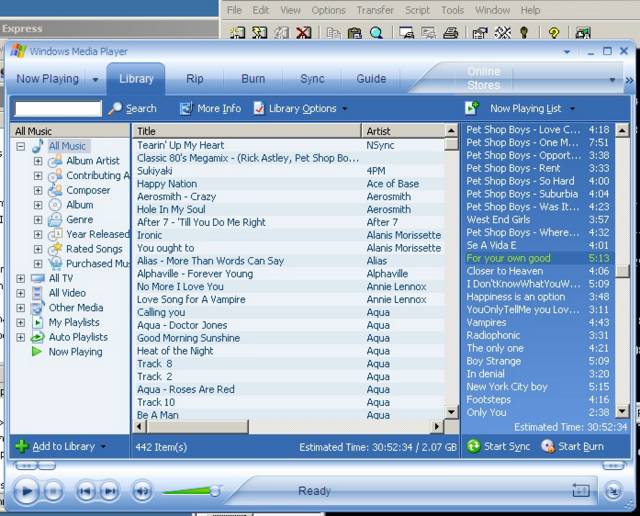640x516 pixels.
Task: Switch to the Library tab
Action: click(136, 79)
